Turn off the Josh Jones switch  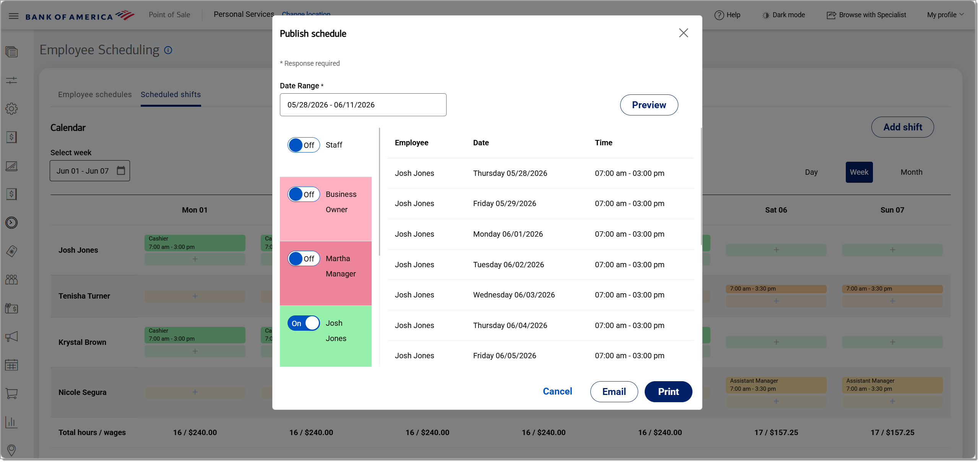[304, 323]
